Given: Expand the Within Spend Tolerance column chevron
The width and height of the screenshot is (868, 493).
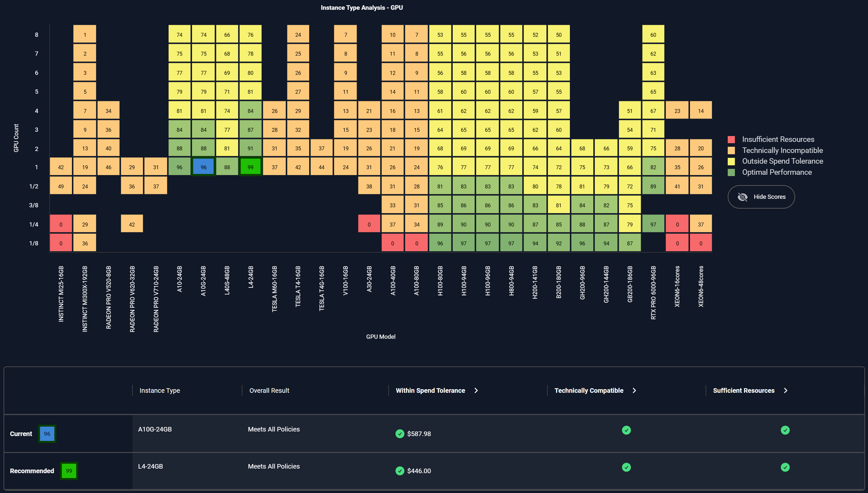Looking at the screenshot, I should point(476,390).
